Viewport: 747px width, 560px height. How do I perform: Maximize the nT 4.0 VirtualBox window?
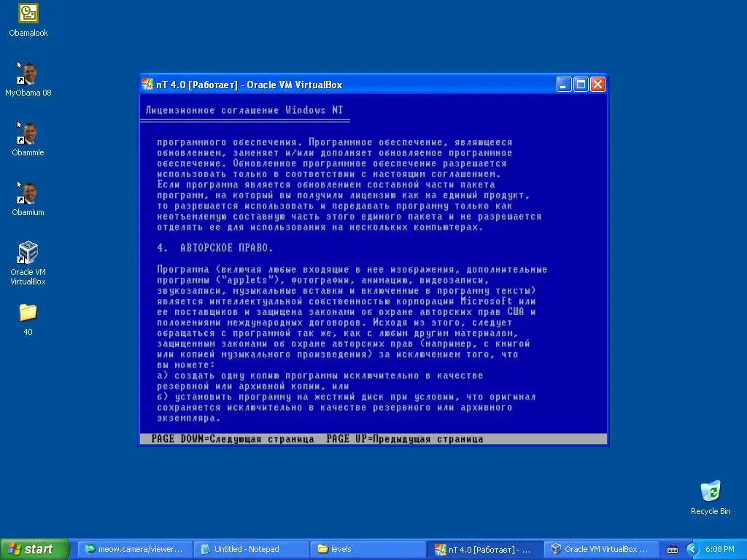581,85
